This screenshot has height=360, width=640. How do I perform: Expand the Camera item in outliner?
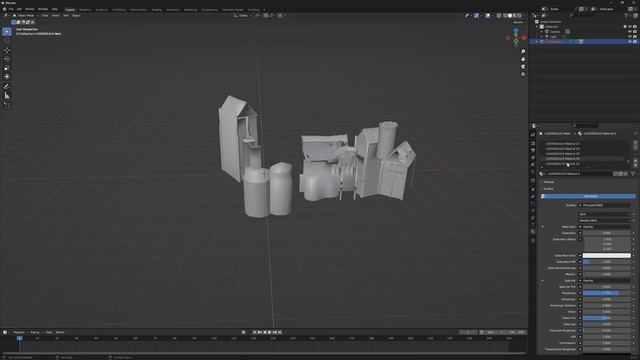(x=542, y=31)
